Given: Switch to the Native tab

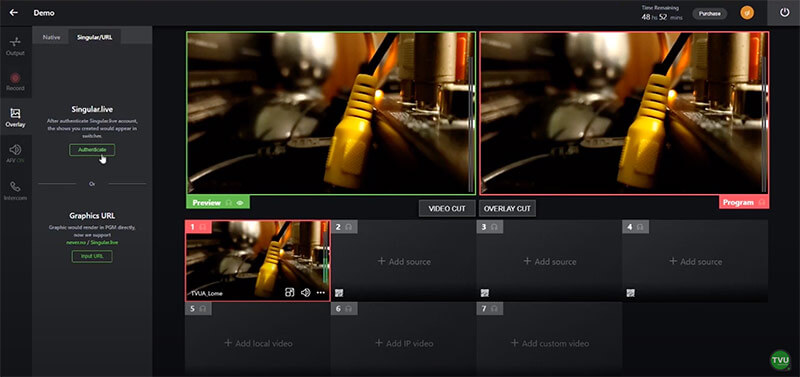Looking at the screenshot, I should coord(51,37).
